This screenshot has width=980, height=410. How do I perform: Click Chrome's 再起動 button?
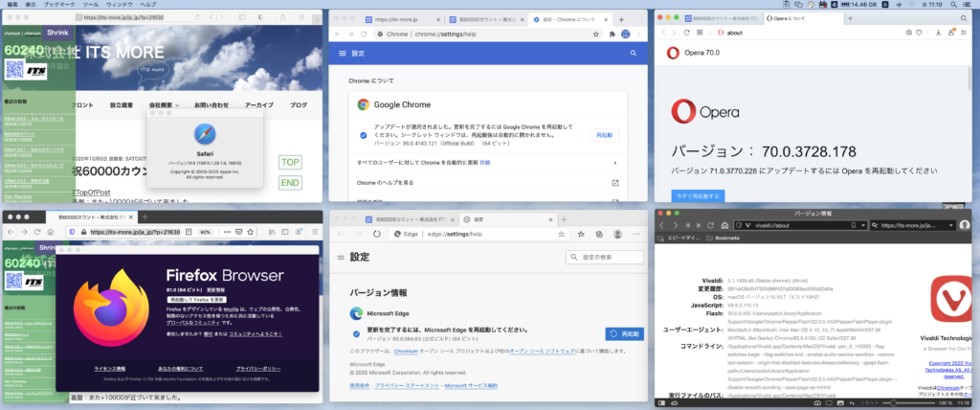[603, 135]
